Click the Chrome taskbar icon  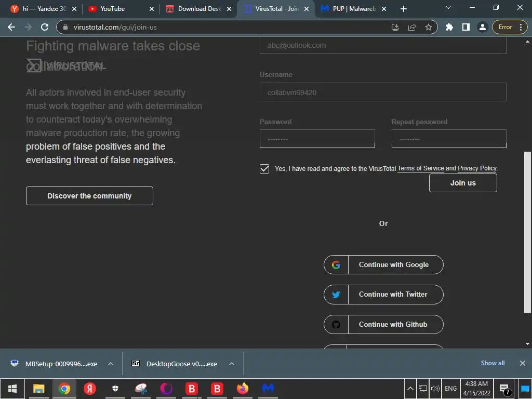point(64,389)
